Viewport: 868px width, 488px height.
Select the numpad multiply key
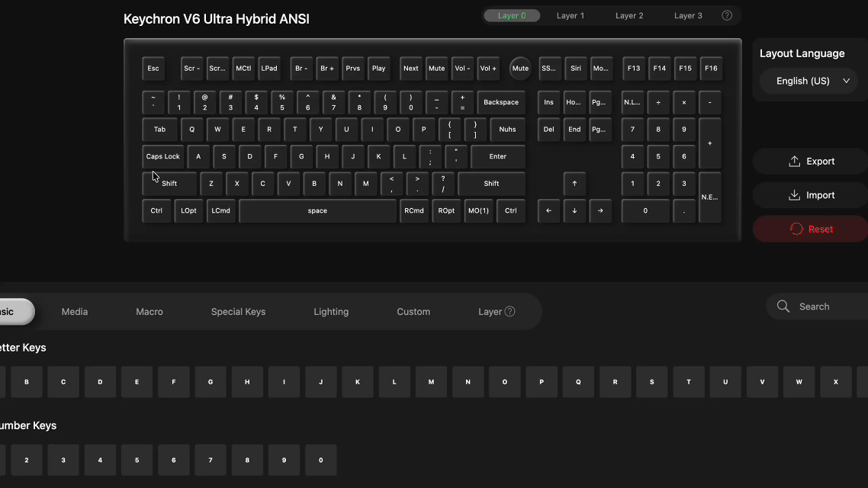pyautogui.click(x=684, y=102)
